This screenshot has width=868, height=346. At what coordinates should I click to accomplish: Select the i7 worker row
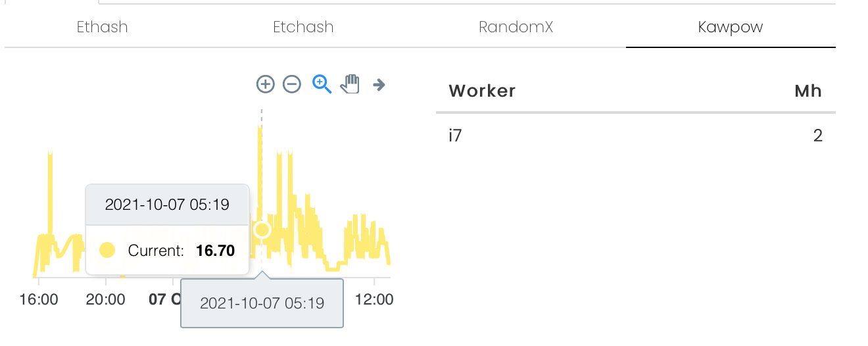(636, 136)
